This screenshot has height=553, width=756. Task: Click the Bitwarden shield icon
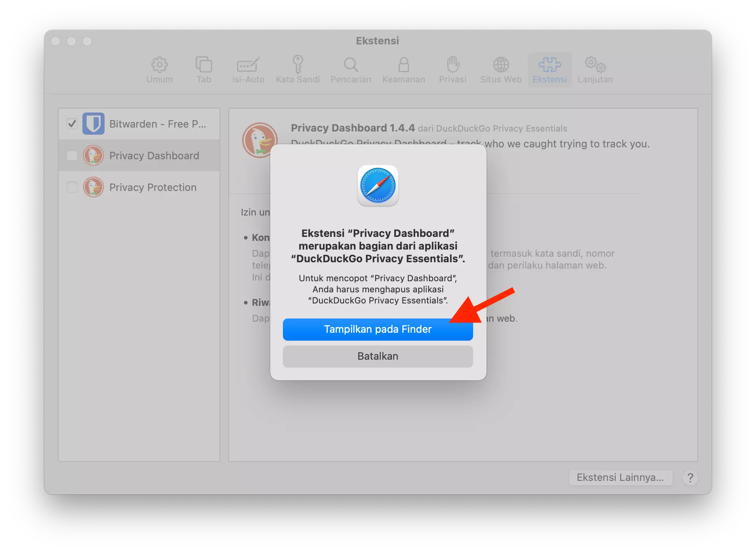click(x=94, y=124)
